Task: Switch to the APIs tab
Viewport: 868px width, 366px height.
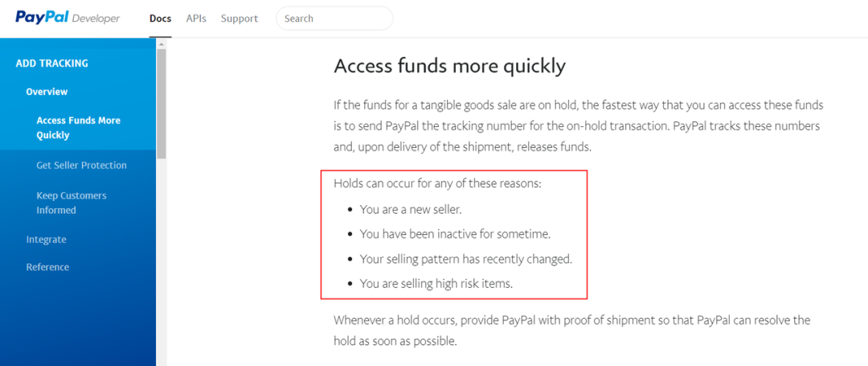Action: 196,19
